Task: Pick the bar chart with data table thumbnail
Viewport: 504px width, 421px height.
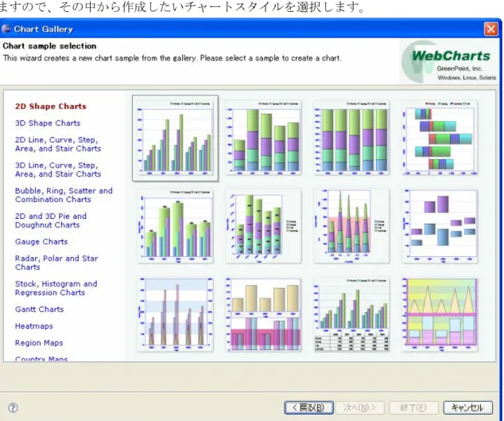Action: click(351, 314)
